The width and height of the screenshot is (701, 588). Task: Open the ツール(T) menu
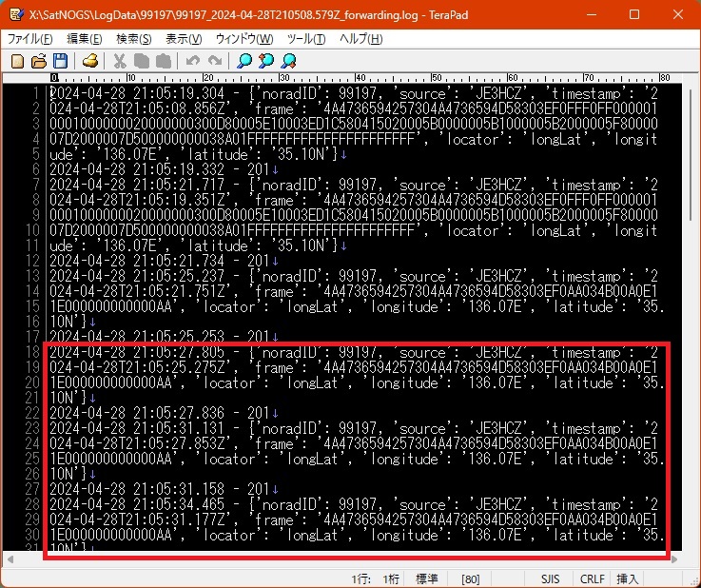pos(305,39)
